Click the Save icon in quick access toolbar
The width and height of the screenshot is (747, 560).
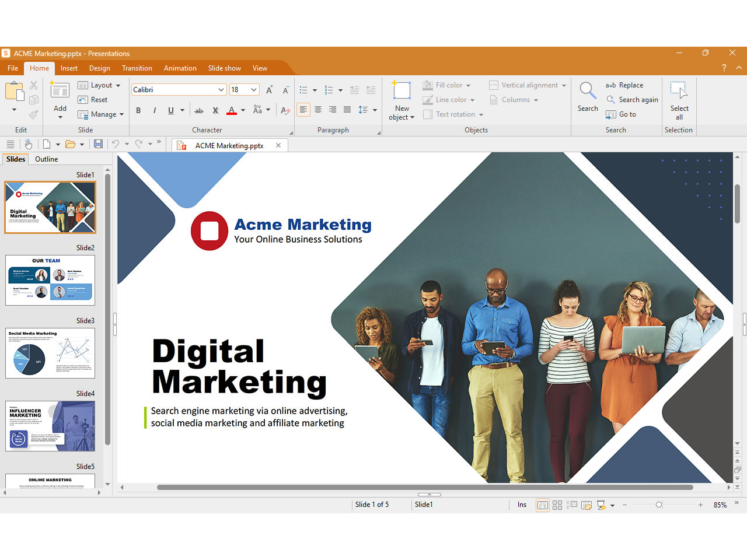point(98,144)
